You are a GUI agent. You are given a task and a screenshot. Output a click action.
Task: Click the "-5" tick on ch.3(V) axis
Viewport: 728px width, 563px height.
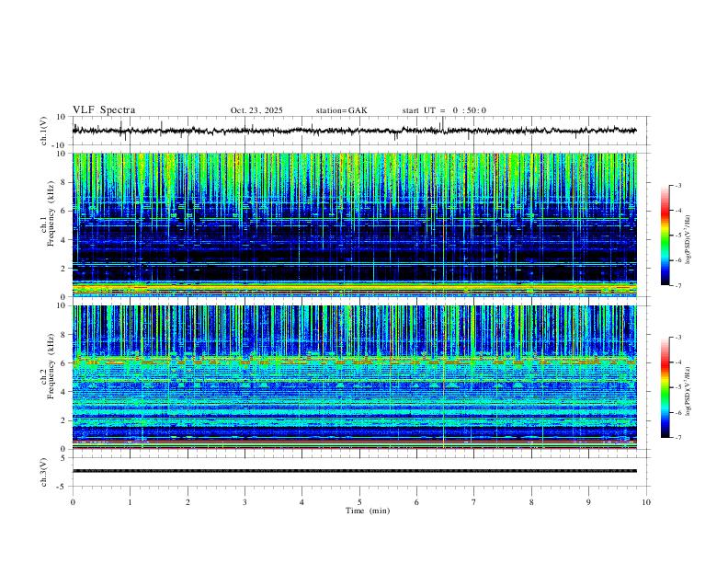62,487
